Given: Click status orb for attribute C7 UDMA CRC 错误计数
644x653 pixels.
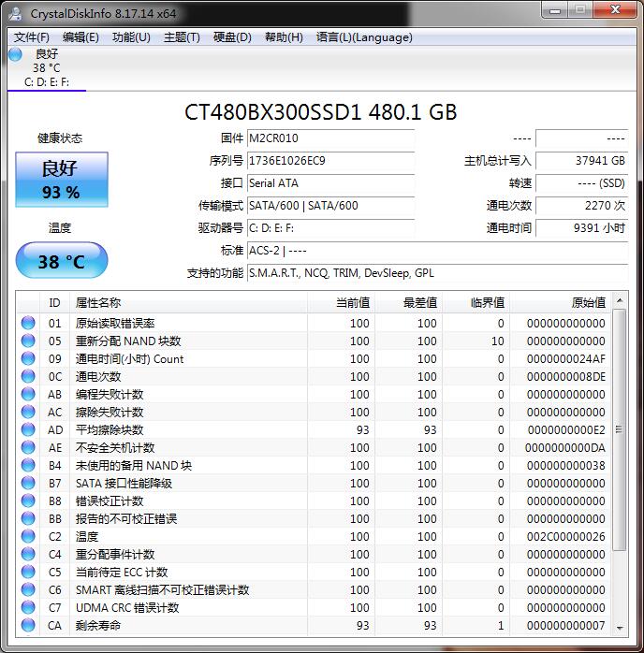Looking at the screenshot, I should (28, 607).
